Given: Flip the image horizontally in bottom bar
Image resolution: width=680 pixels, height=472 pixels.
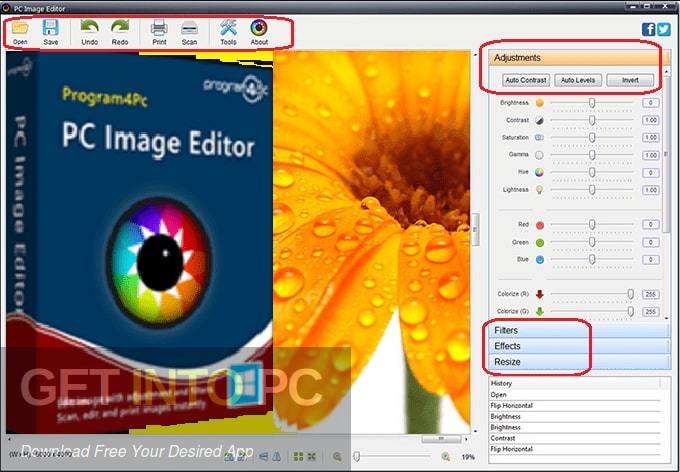Looking at the screenshot, I should coord(276,456).
